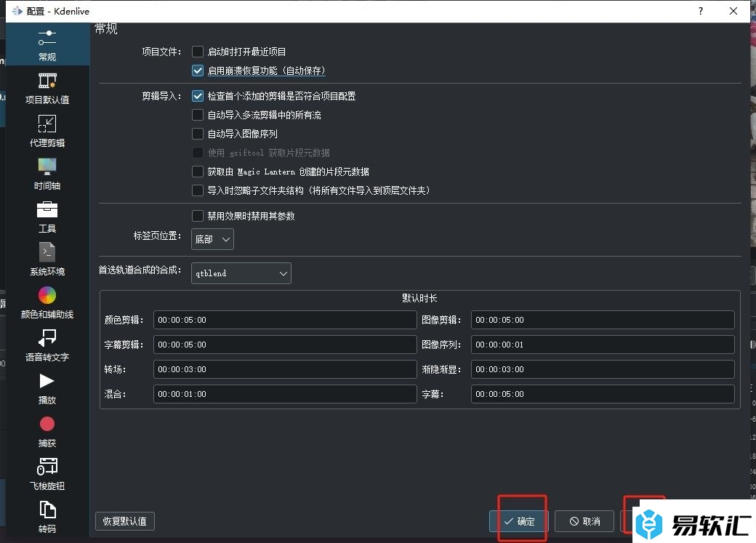756x543 pixels.
Task: Close the Kdenlive configuration dialog
Action: point(733,11)
